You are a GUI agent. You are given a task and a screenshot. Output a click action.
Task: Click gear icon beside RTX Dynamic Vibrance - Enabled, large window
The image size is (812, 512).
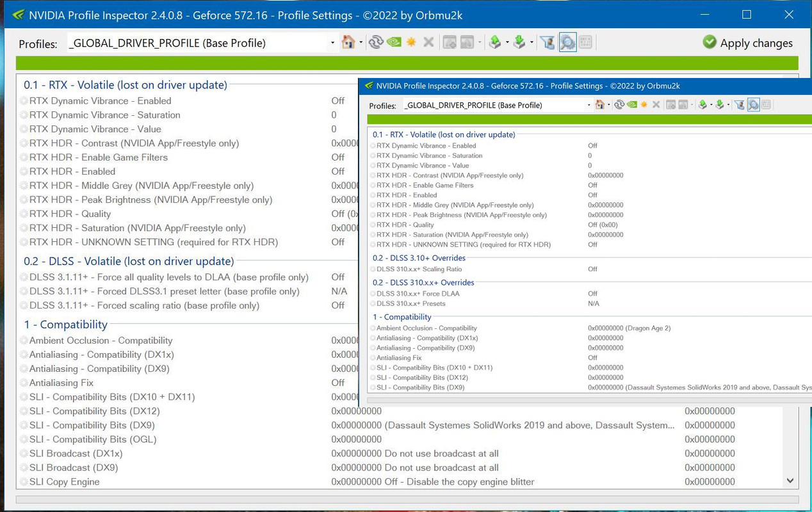(24, 100)
